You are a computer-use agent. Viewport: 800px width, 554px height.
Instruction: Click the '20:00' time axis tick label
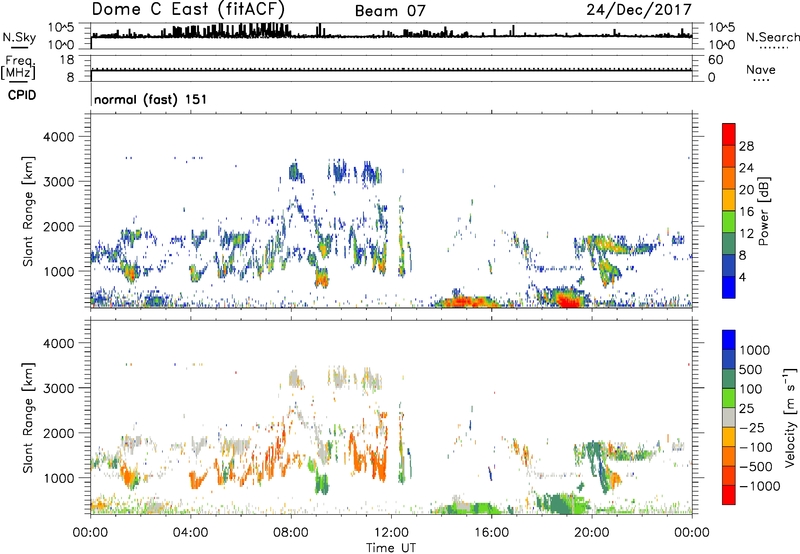coord(591,533)
